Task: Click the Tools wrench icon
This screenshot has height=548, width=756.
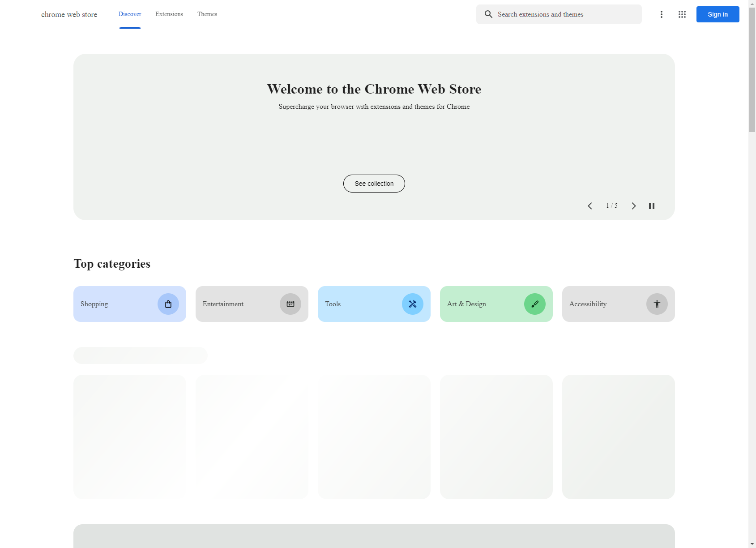Action: pos(413,304)
